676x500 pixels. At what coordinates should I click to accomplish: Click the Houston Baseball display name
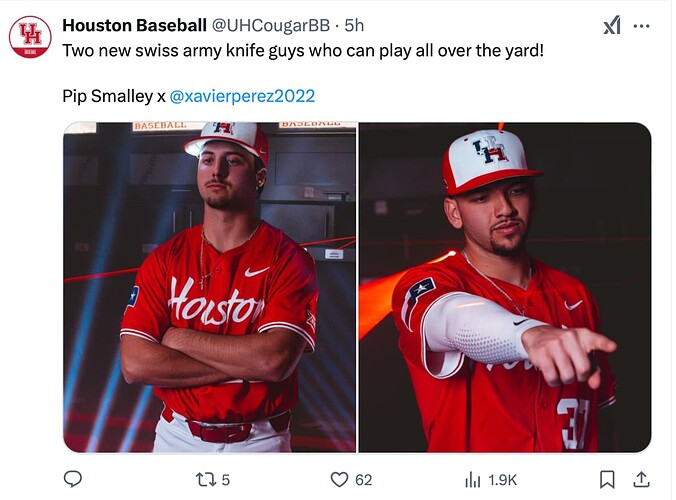(x=135, y=25)
